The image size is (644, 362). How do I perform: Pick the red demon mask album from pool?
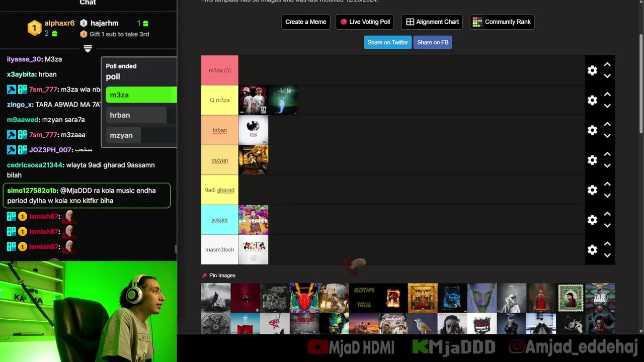tap(304, 298)
